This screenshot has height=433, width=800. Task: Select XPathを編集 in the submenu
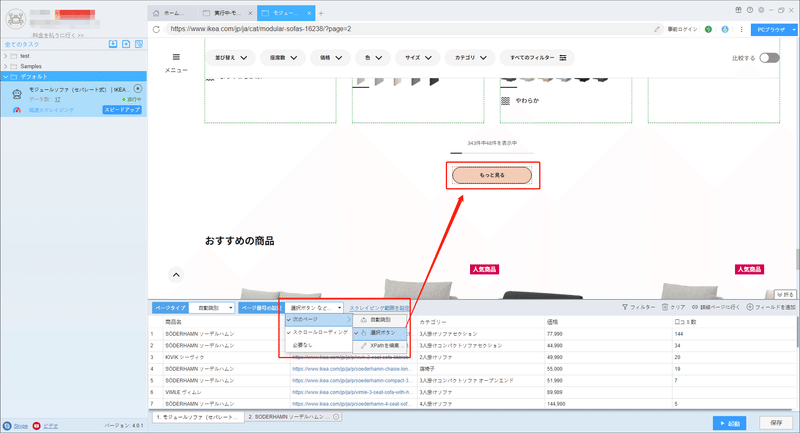coord(380,346)
